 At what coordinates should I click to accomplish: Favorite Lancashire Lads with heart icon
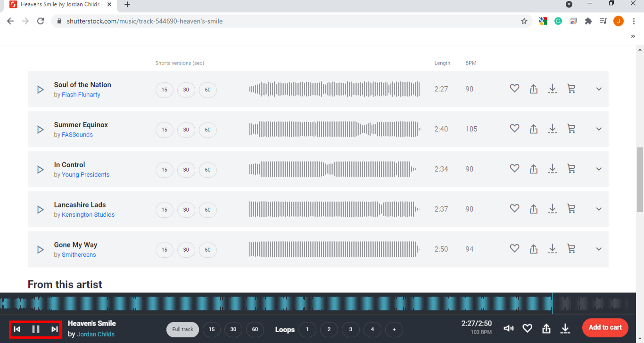tap(514, 209)
